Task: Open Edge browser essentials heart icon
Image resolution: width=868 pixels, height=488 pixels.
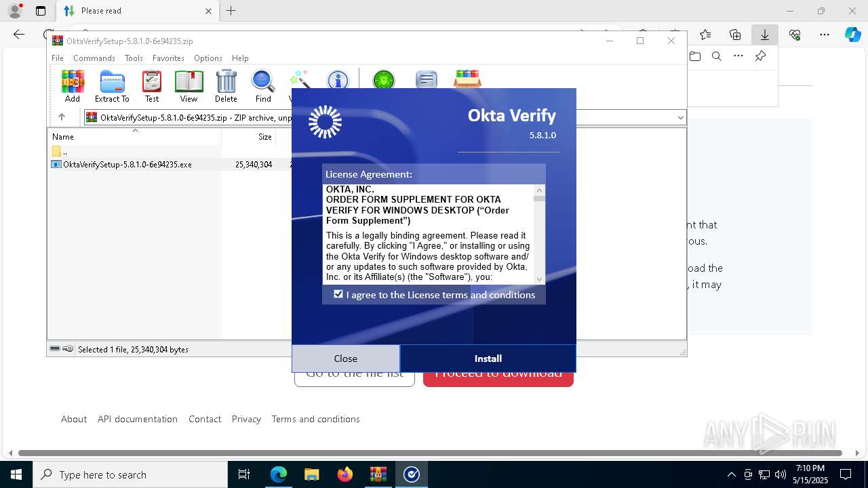Action: click(795, 35)
